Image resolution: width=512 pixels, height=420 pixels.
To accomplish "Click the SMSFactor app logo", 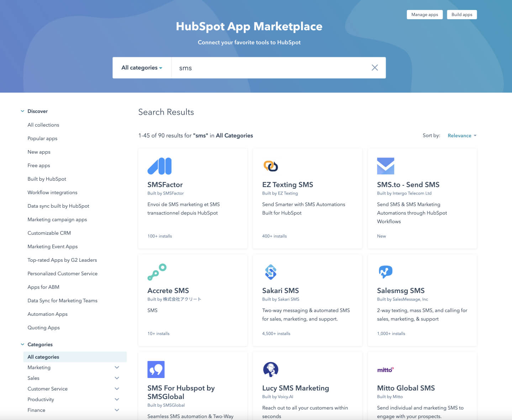I will (159, 166).
